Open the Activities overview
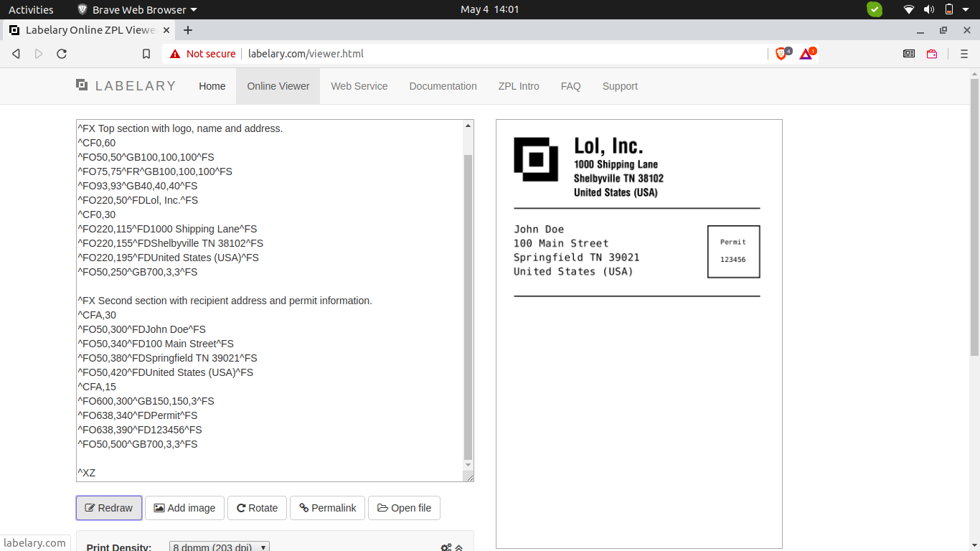 coord(31,9)
